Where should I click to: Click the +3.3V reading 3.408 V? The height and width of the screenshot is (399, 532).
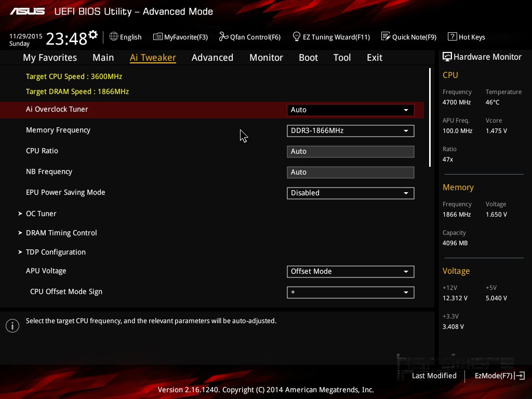[453, 327]
